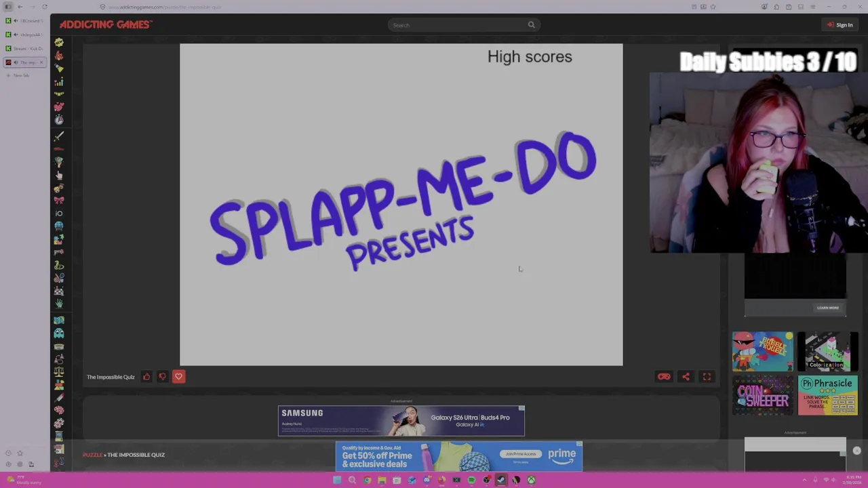868x488 pixels.
Task: Open Steam from the taskbar
Action: 501,480
